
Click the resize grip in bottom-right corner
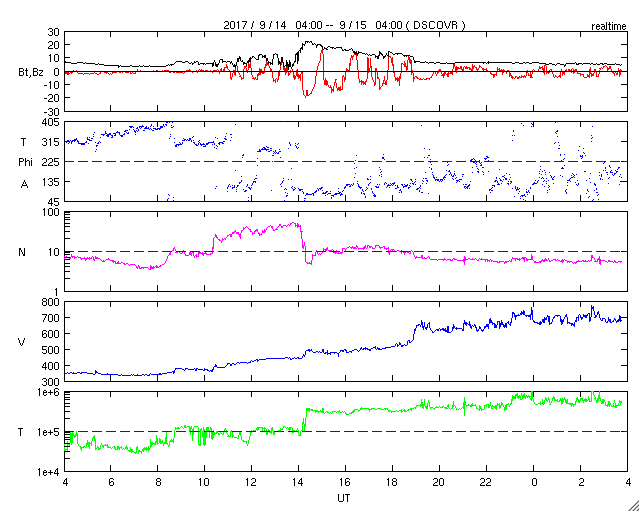(634, 506)
